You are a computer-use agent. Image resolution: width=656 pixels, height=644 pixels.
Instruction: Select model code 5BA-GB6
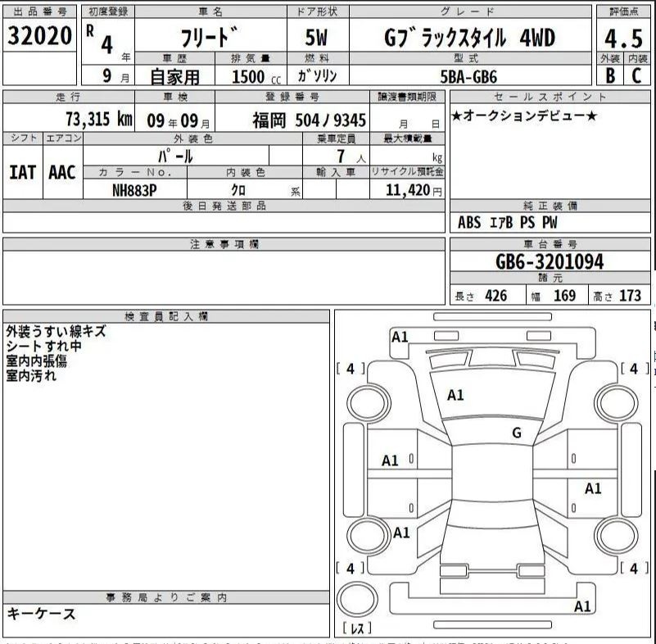click(468, 77)
